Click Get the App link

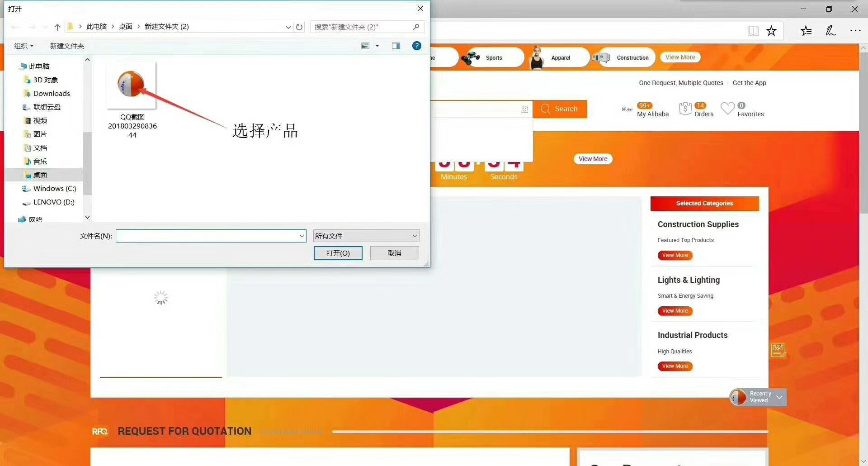coord(749,83)
